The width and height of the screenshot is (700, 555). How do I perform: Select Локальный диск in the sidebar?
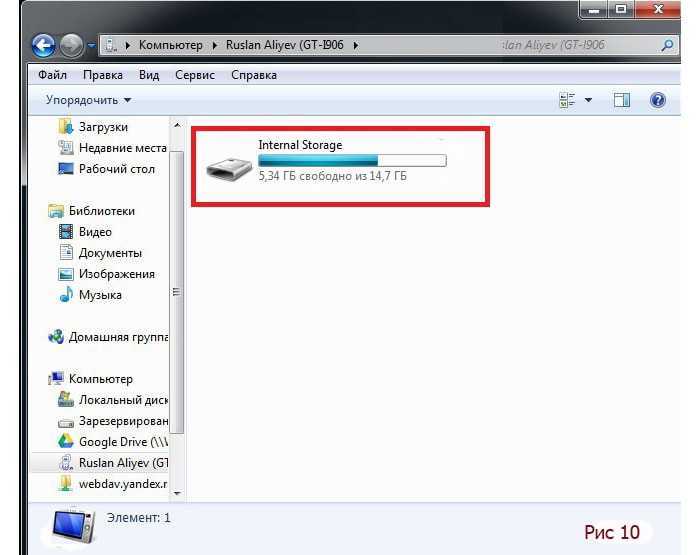pyautogui.click(x=124, y=400)
